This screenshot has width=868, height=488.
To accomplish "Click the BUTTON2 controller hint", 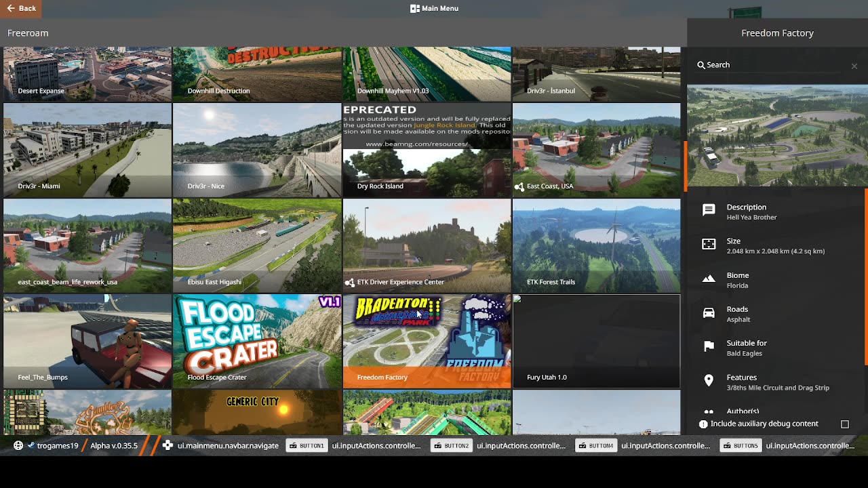I will [x=451, y=446].
